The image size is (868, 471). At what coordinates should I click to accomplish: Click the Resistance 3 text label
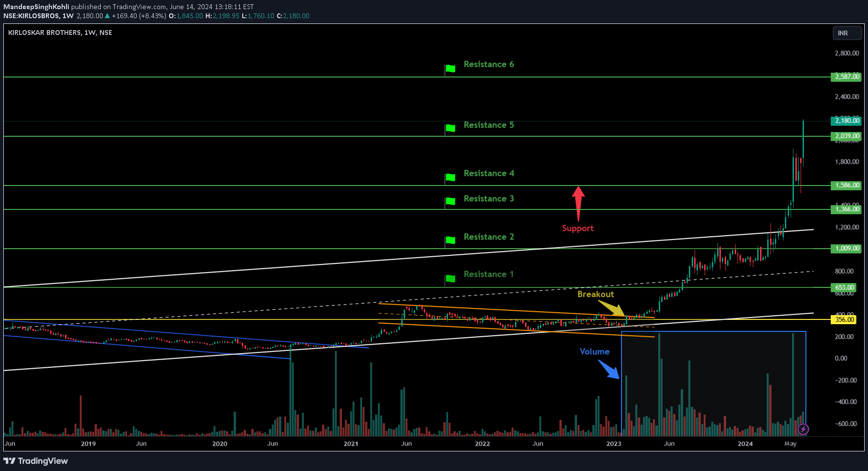(x=489, y=198)
